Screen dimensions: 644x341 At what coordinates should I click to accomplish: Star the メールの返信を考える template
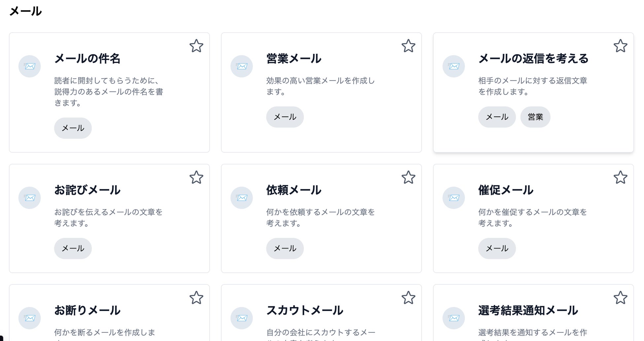[620, 46]
